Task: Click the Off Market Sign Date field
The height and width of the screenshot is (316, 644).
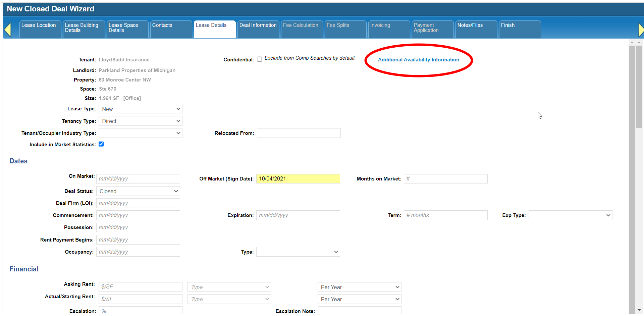Action: 298,179
